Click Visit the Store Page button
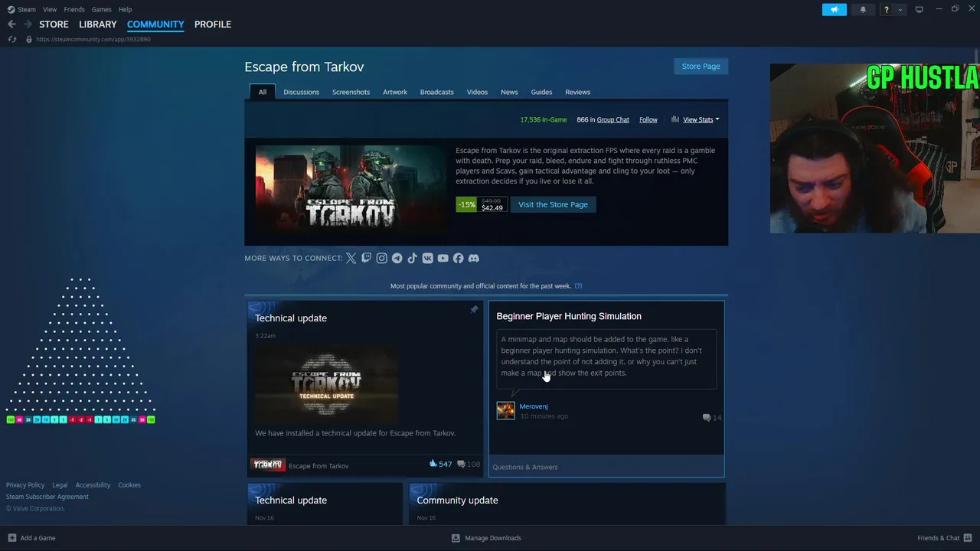 click(553, 204)
